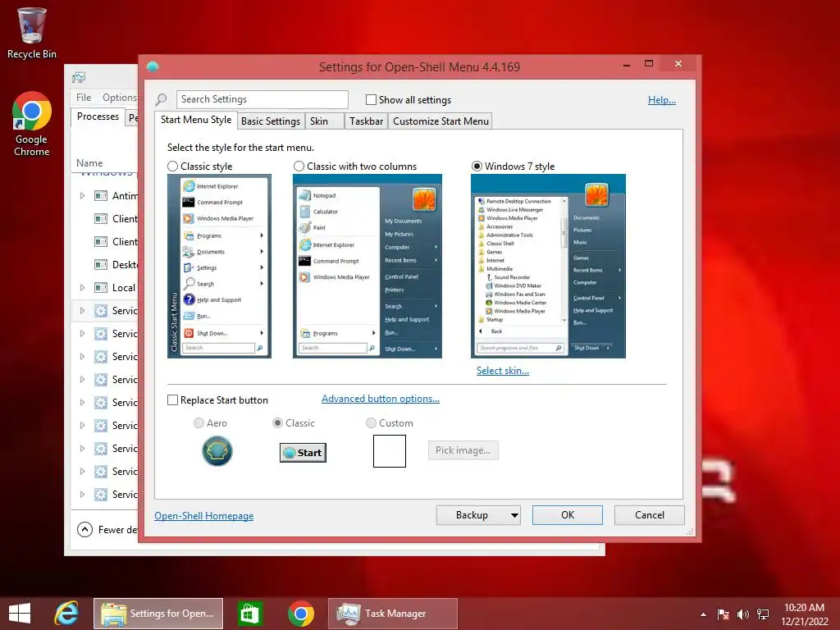Image resolution: width=840 pixels, height=630 pixels.
Task: Open the Help link
Action: (x=662, y=100)
